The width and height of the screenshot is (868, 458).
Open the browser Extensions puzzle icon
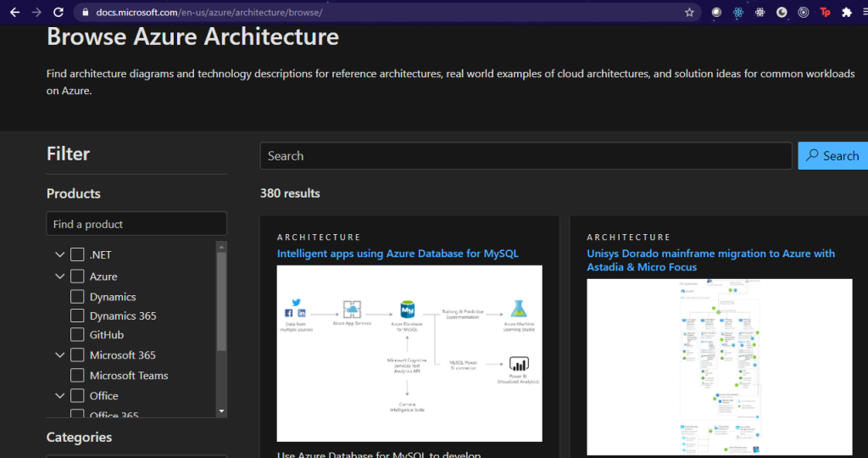tap(846, 13)
